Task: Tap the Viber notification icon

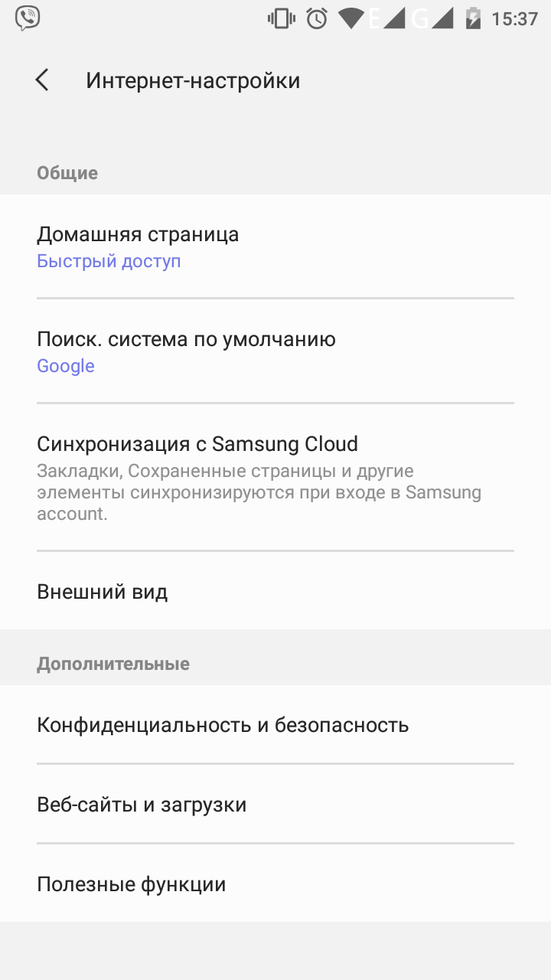Action: point(28,18)
